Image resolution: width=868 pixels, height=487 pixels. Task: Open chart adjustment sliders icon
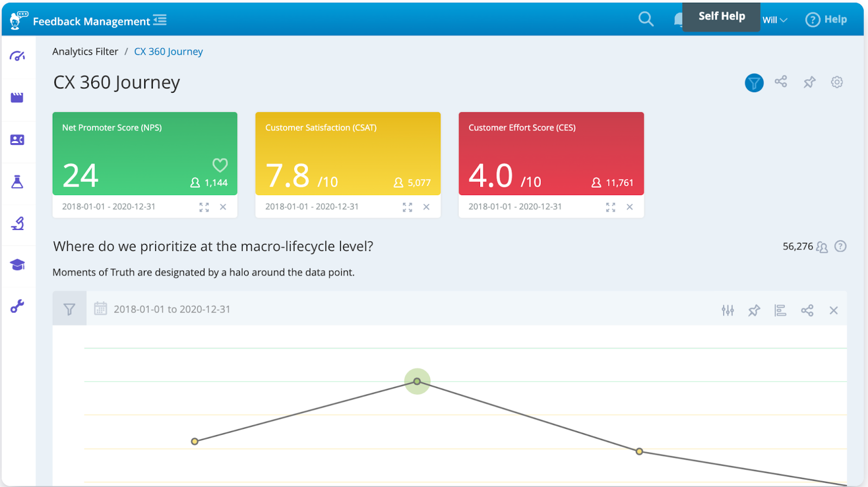(727, 310)
